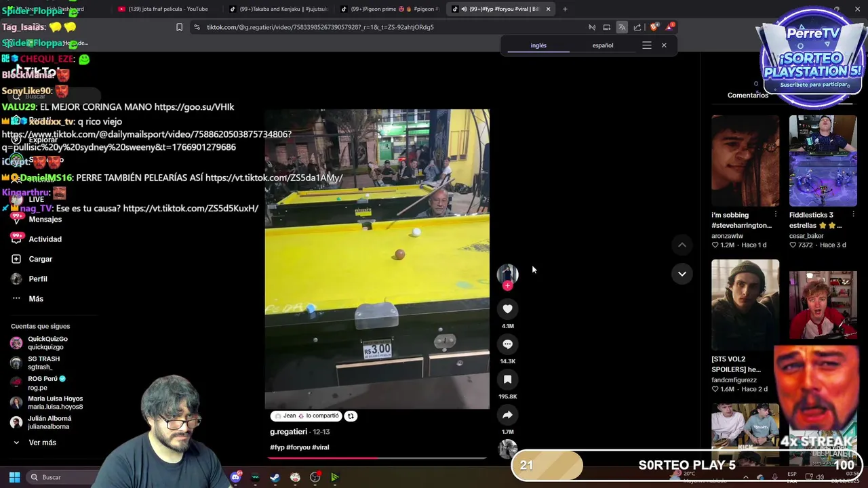Viewport: 868px width, 488px height.
Task: Go to next video with down arrow
Action: (682, 274)
